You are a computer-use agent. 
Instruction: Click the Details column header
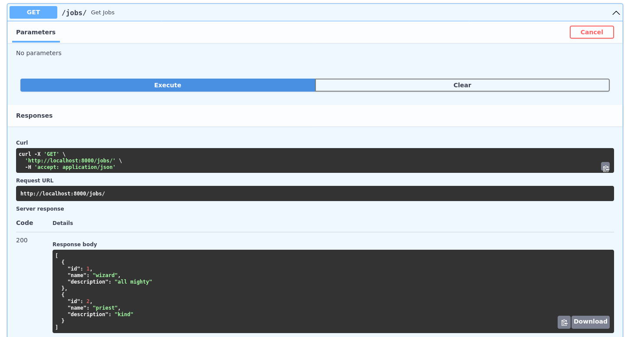62,223
